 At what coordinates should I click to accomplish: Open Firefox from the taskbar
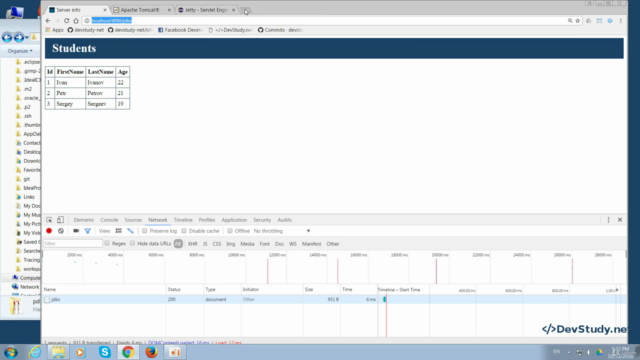point(151,352)
